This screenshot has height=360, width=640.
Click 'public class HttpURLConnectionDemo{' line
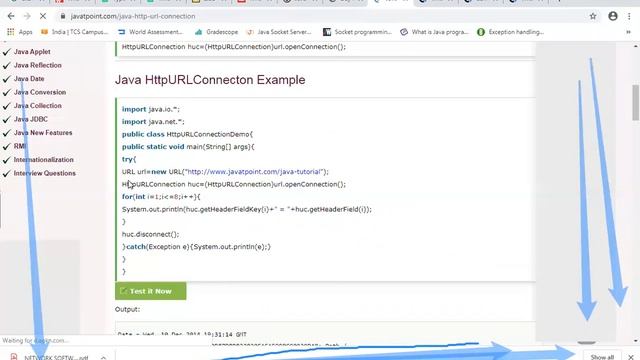(188, 134)
